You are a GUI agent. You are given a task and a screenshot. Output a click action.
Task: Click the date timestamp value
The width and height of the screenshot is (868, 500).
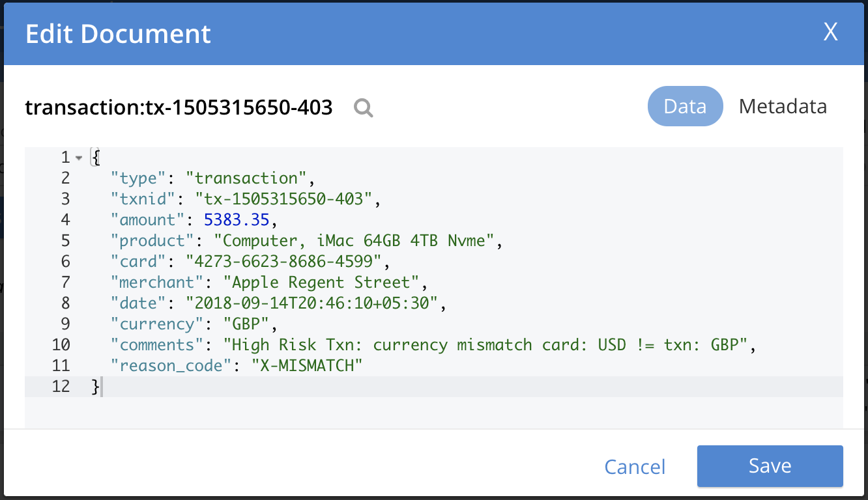coord(313,303)
